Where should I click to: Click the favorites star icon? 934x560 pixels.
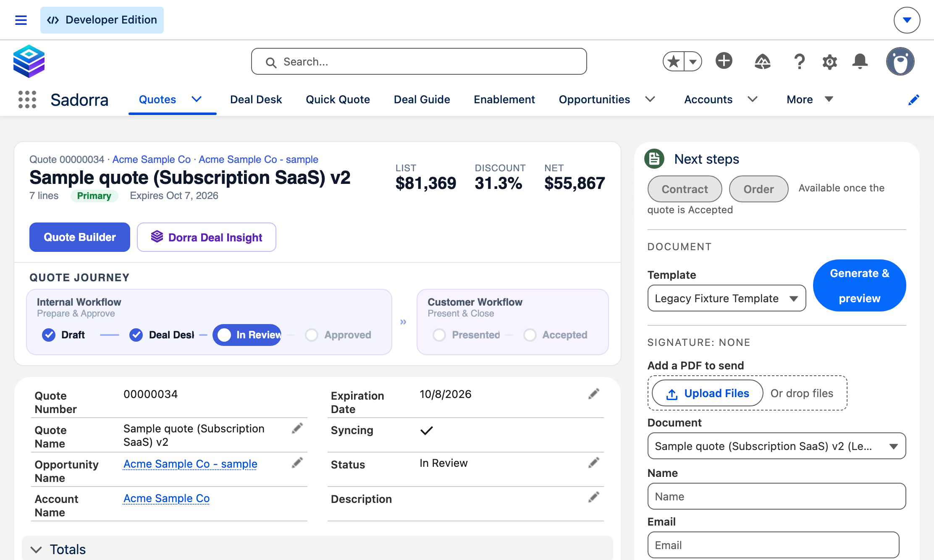[674, 61]
